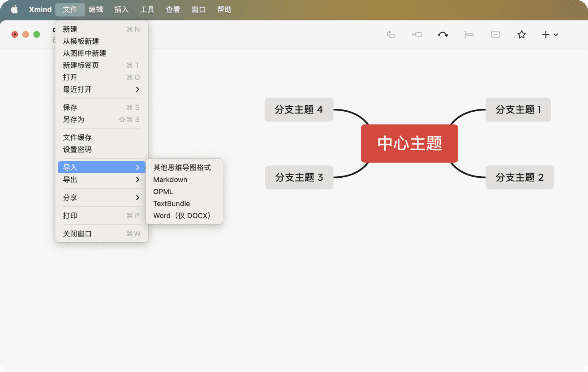Select Markdown from the import submenu
588x372 pixels.
(170, 180)
